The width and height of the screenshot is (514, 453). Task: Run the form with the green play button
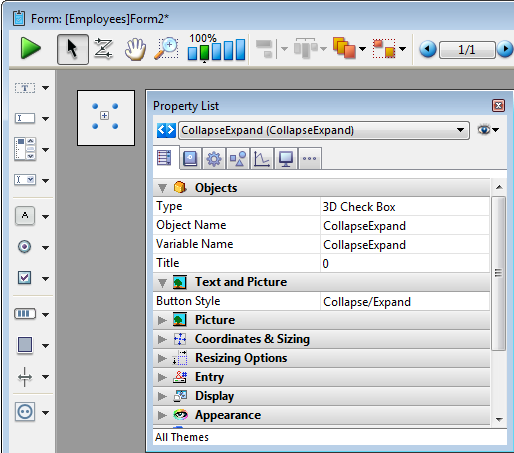(x=31, y=49)
